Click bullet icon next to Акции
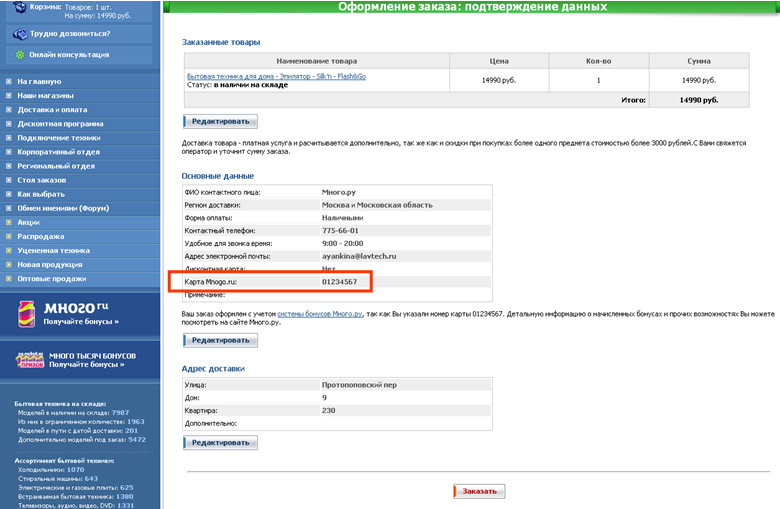This screenshot has height=509, width=780. coord(8,222)
